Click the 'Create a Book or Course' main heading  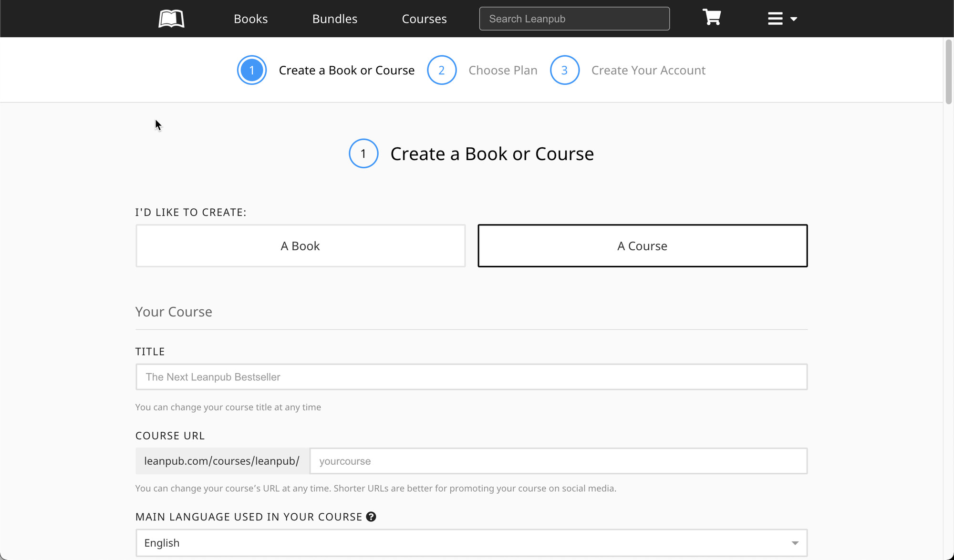[492, 154]
